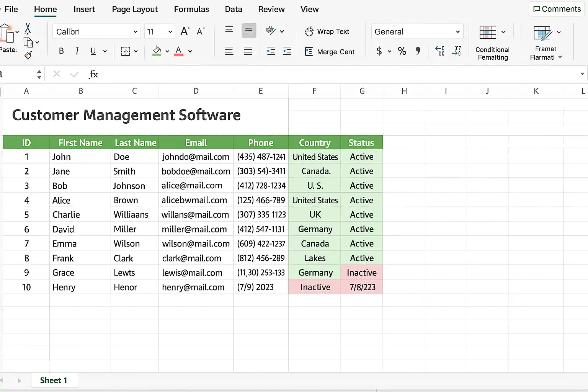The image size is (588, 392).
Task: Click the Increase Font Size icon
Action: coord(185,31)
